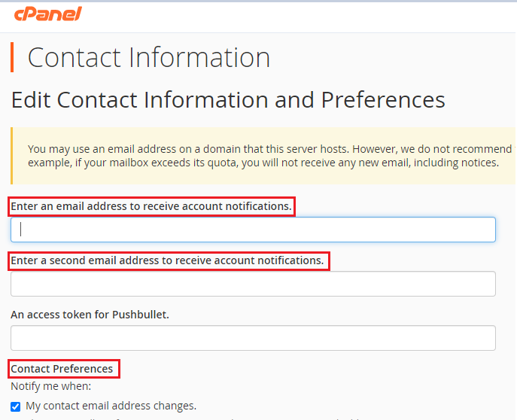The image size is (517, 420).
Task: Click notice line about mailbox exceeding quota
Action: [x=263, y=163]
